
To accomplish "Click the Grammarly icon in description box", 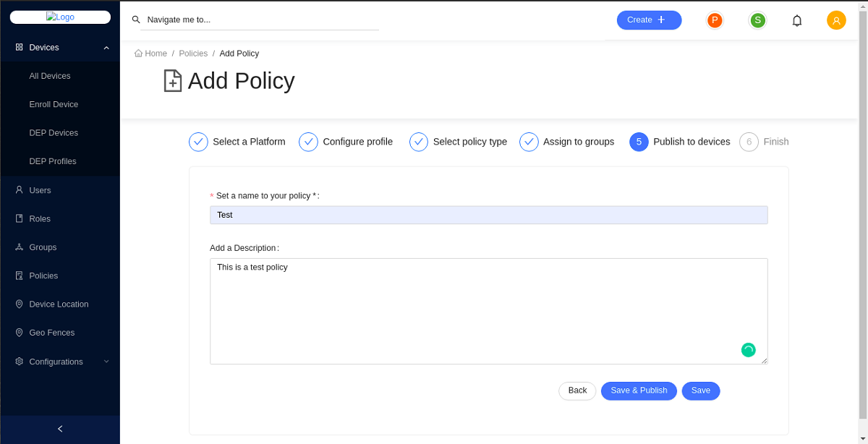I will pyautogui.click(x=748, y=350).
